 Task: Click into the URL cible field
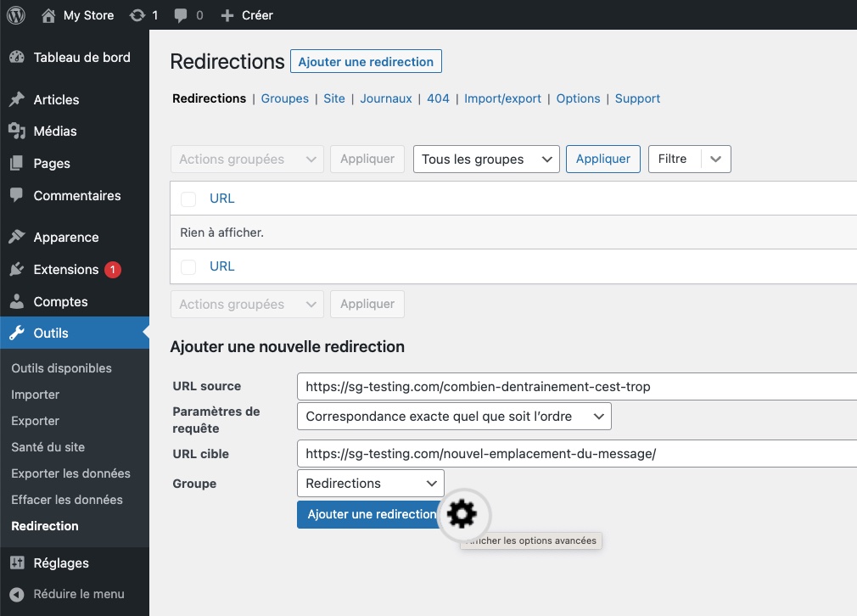click(x=577, y=454)
